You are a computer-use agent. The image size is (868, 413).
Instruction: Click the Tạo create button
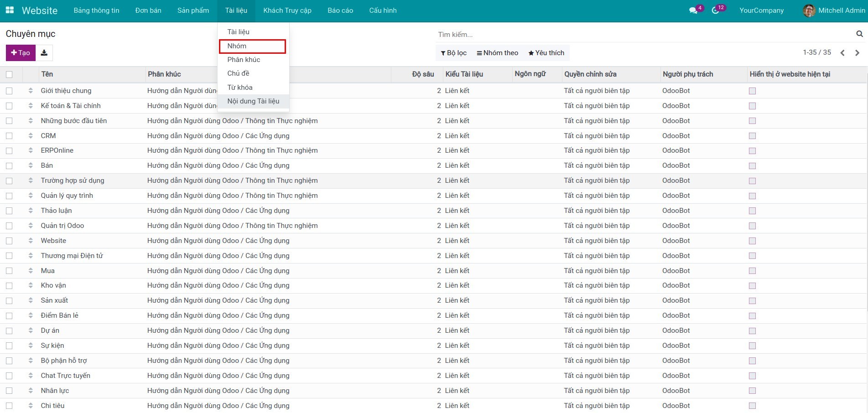pyautogui.click(x=21, y=53)
